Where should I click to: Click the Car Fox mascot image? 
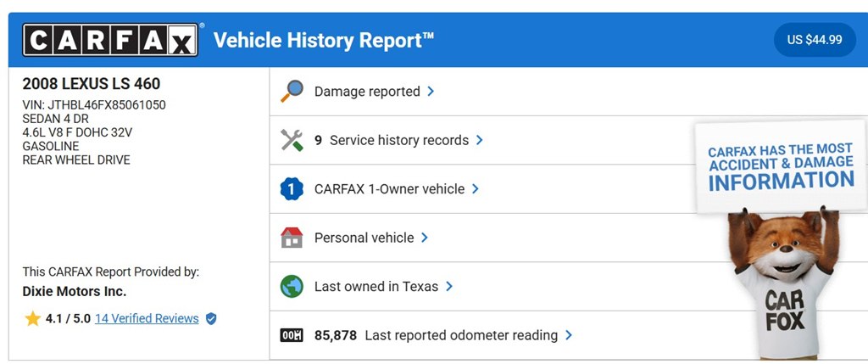tap(786, 283)
